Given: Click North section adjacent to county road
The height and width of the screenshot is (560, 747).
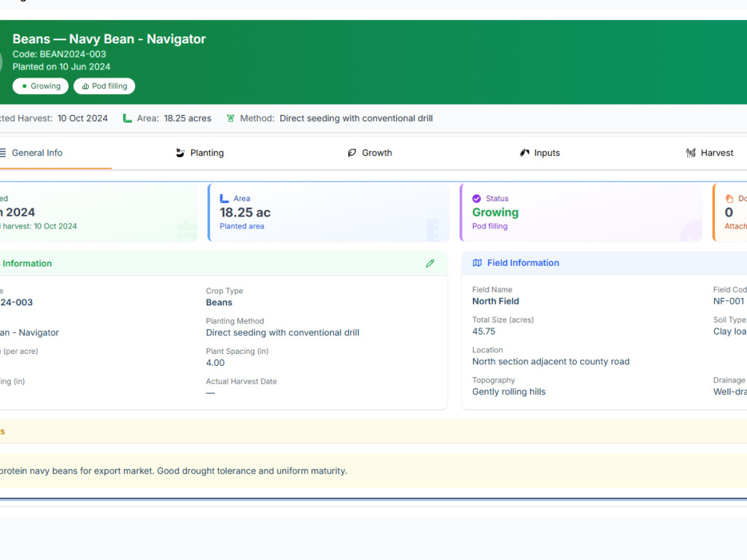Looking at the screenshot, I should pos(551,361).
